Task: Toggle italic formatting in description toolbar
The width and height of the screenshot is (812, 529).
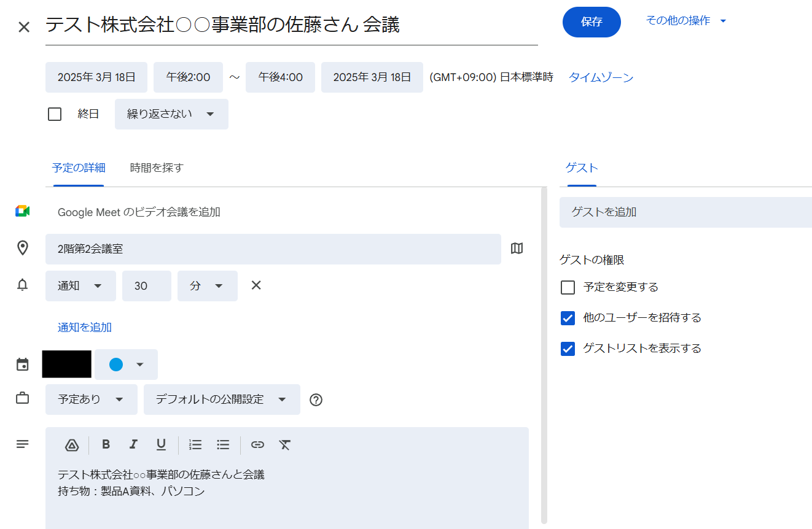Action: click(x=133, y=445)
